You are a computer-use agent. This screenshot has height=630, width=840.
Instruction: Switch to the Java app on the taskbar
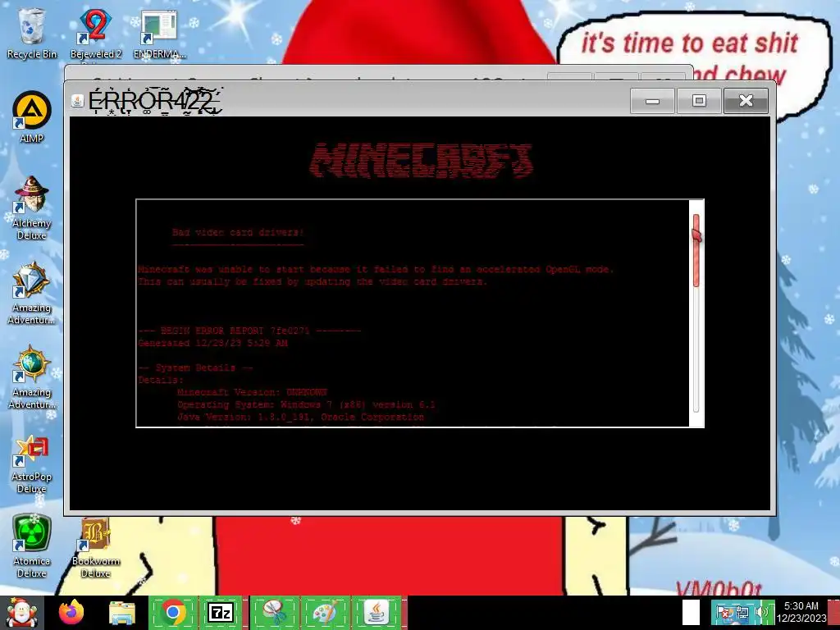(x=377, y=613)
